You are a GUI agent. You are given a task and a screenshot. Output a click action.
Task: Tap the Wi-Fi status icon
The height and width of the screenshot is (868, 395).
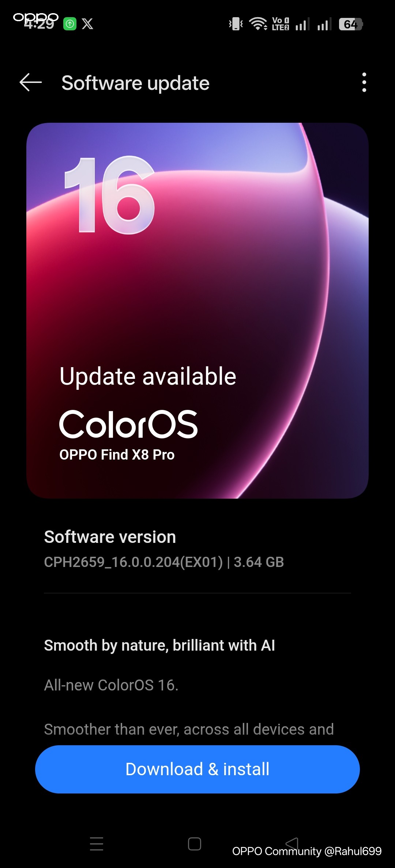pos(258,24)
